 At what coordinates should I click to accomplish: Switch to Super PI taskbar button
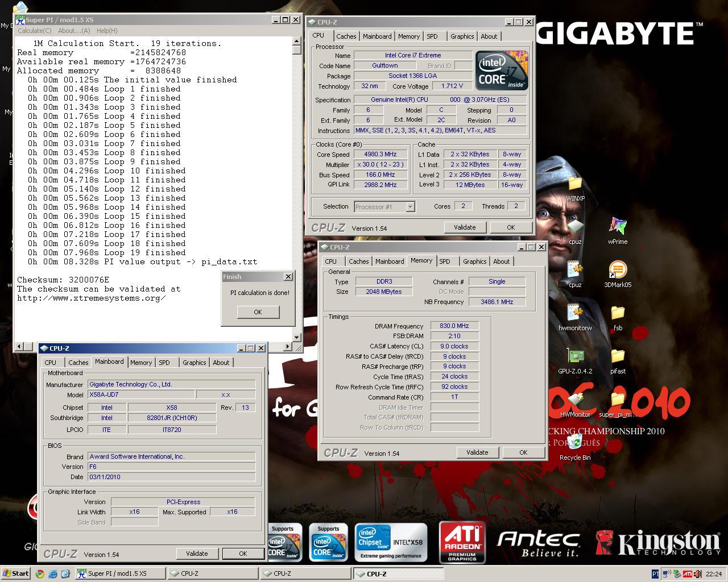pos(121,573)
